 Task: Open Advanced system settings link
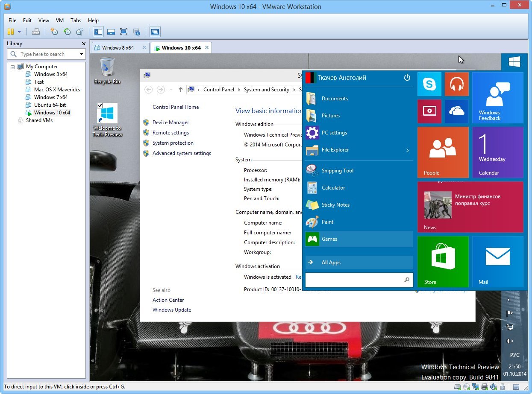(x=182, y=153)
